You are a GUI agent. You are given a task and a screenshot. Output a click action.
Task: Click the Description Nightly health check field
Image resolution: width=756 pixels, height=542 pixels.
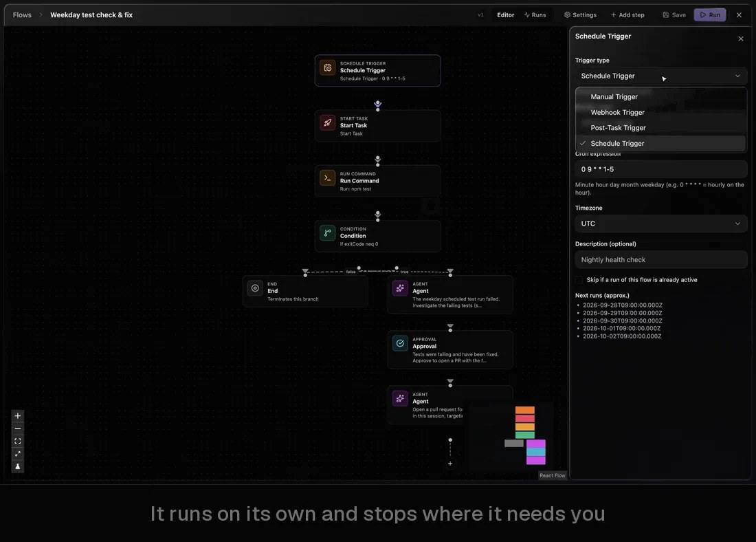(660, 260)
